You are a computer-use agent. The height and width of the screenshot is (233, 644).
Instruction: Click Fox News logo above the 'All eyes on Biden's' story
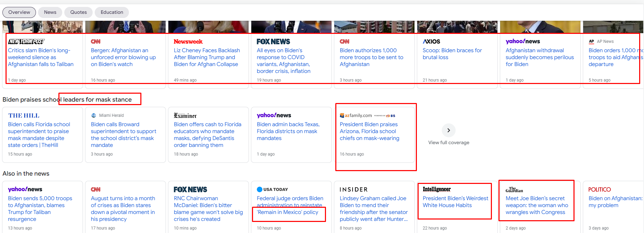pos(273,41)
